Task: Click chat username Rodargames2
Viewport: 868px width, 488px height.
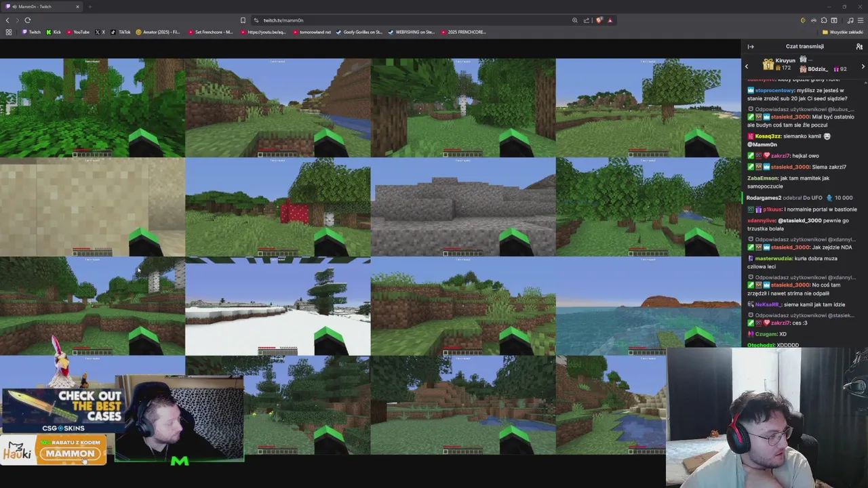Action: [764, 198]
